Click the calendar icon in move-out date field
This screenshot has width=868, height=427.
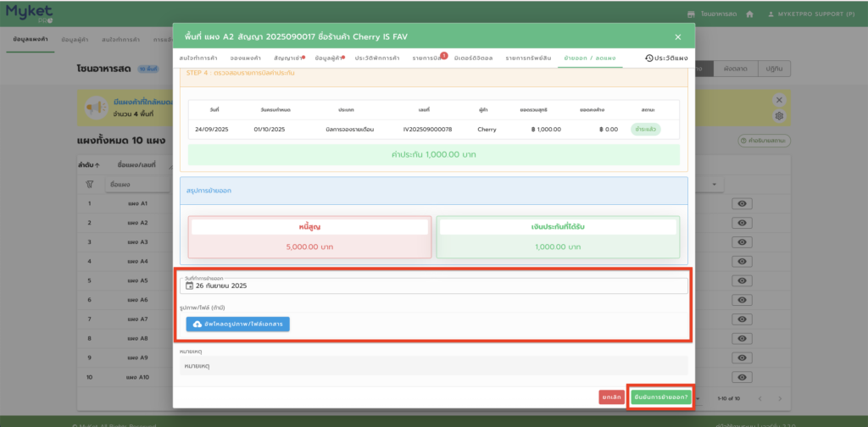click(189, 286)
